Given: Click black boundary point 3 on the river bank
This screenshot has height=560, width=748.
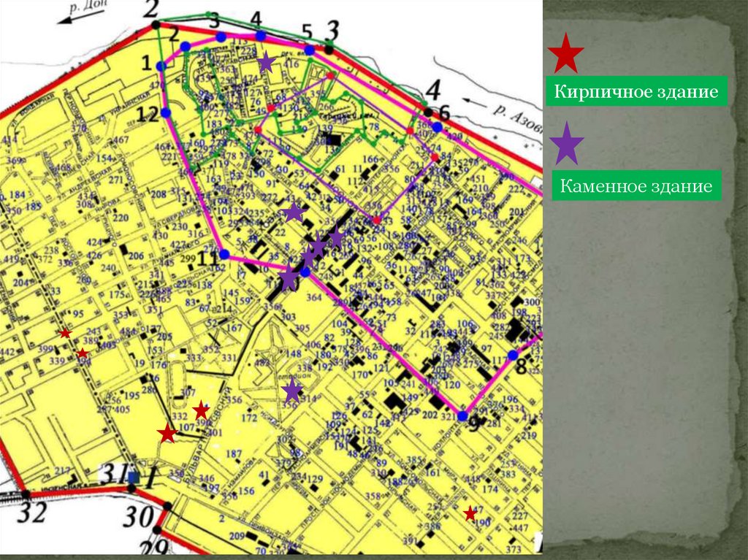Looking at the screenshot, I should pos(329,49).
